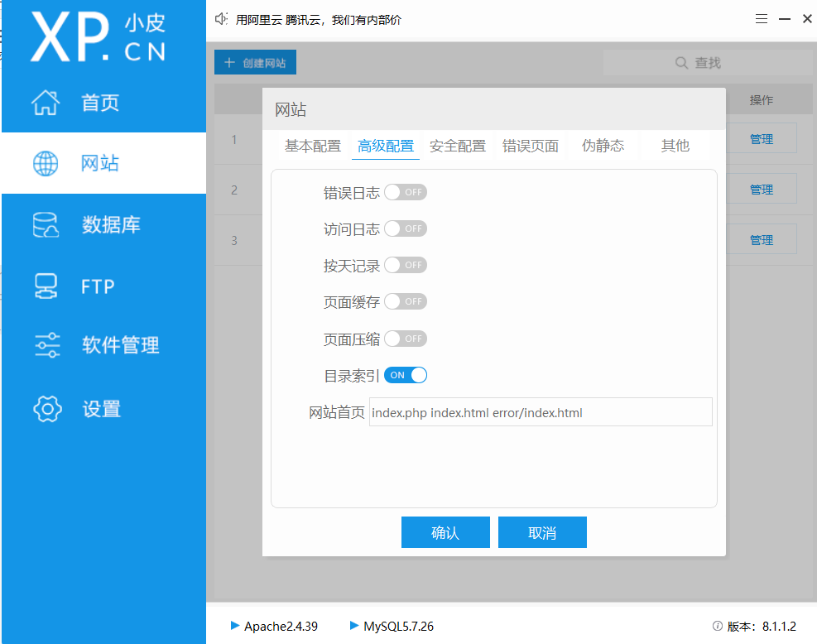Click 管理 for row 1
817x644 pixels.
[x=762, y=138]
